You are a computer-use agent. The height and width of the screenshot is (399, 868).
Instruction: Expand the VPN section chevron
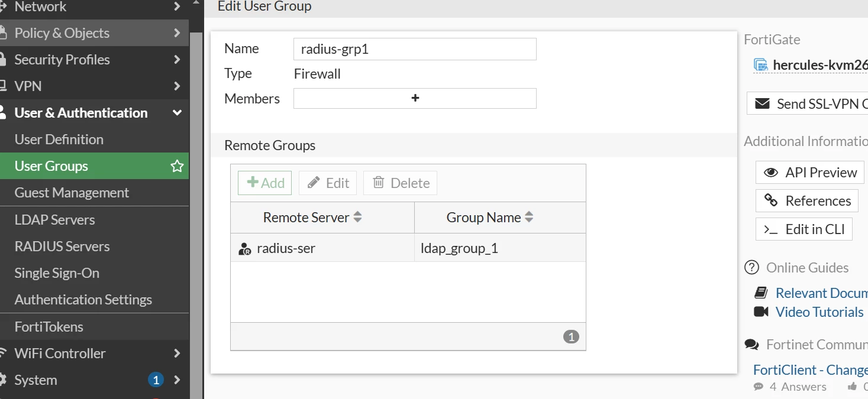[x=177, y=86]
